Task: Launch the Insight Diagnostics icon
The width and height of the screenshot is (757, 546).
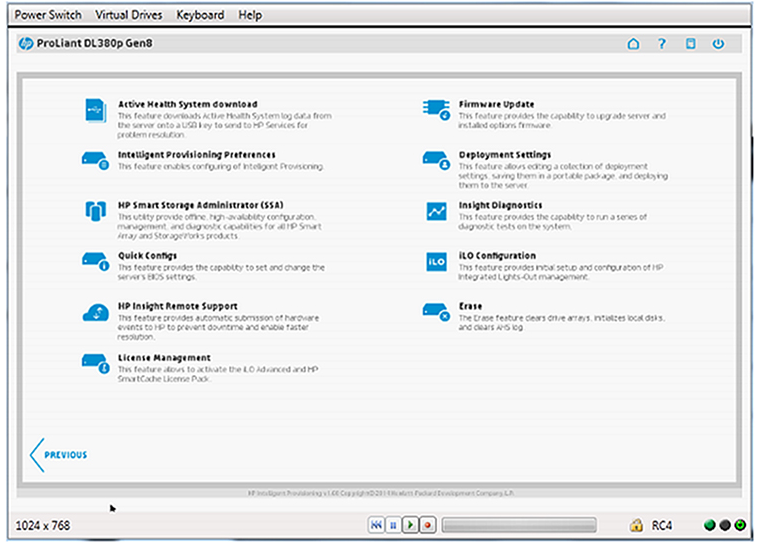Action: 436,211
